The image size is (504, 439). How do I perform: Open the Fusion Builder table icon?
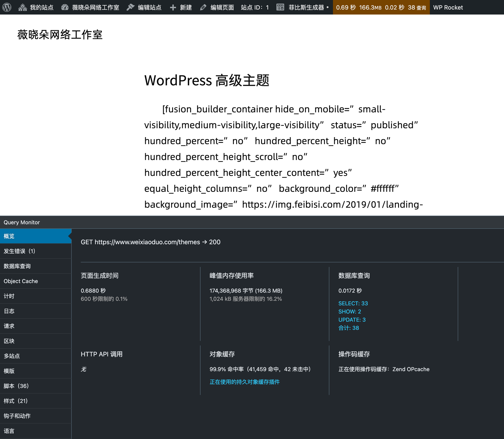click(280, 7)
